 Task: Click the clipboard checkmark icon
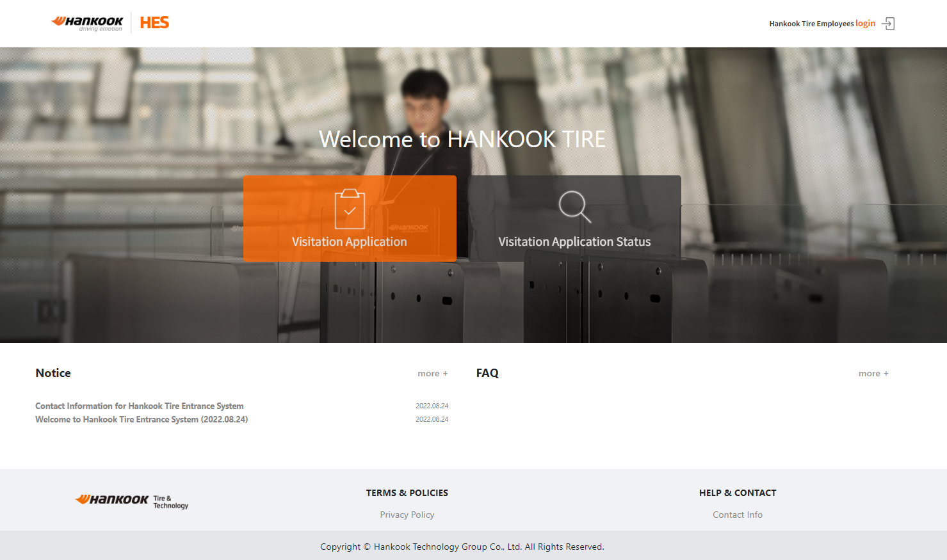coord(350,209)
